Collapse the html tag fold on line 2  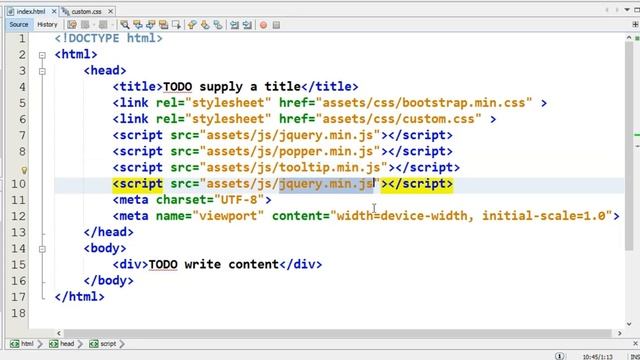point(42,55)
